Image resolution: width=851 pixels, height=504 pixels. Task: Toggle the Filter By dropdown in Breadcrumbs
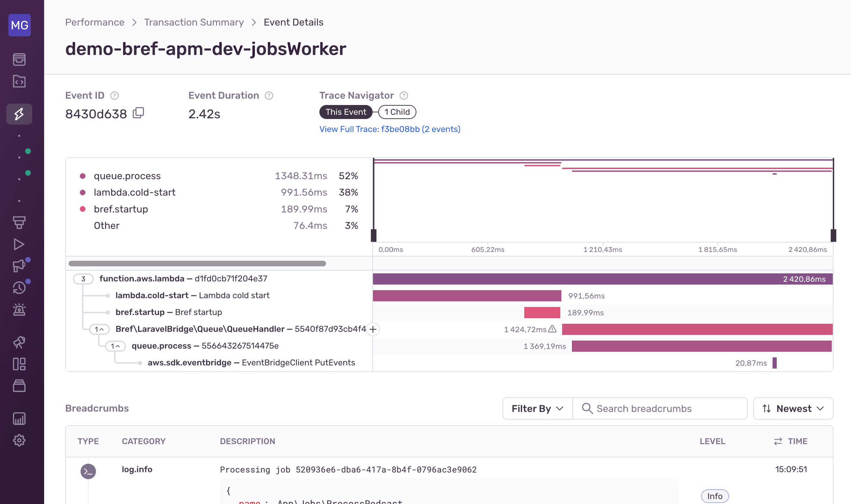[x=537, y=408]
